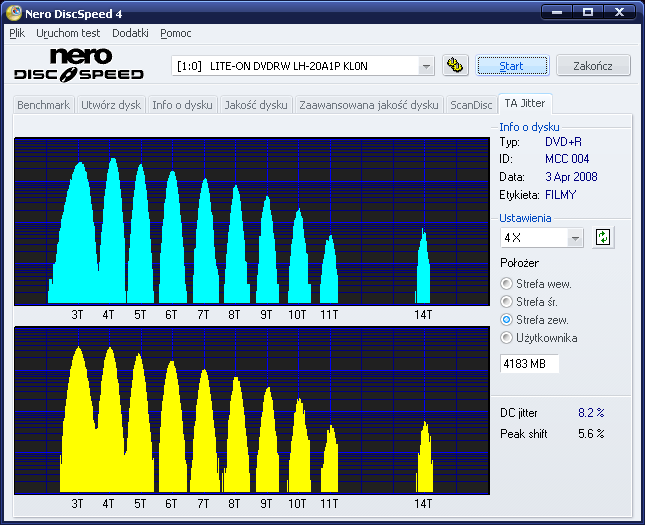The height and width of the screenshot is (525, 645).
Task: Open the Dodatki menu
Action: click(130, 33)
